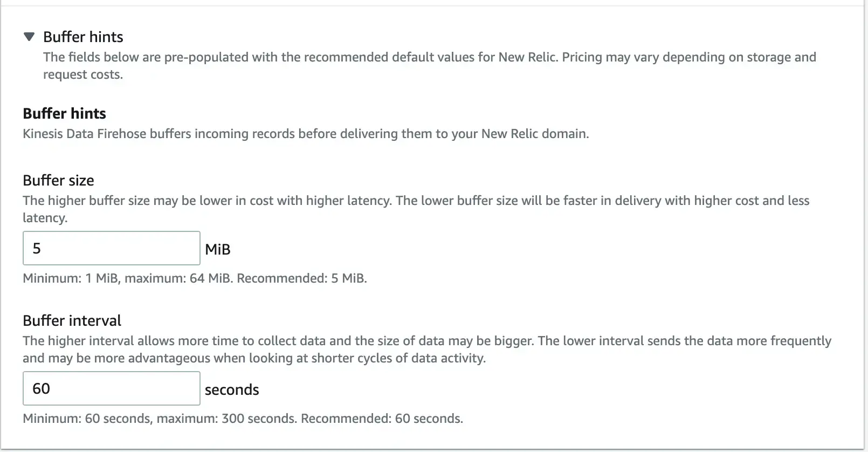Viewport: 868px width, 452px height.
Task: Click the Buffer interval field label
Action: point(72,320)
